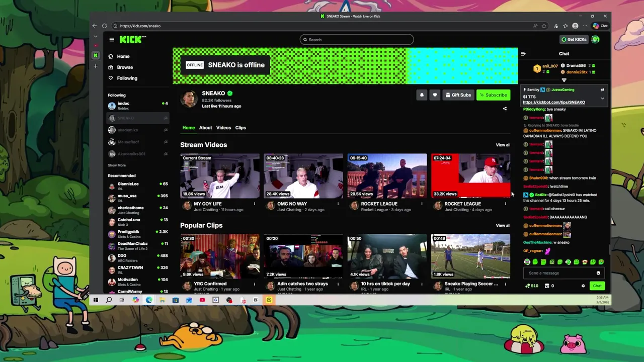Open chat settings gear icon

583,286
